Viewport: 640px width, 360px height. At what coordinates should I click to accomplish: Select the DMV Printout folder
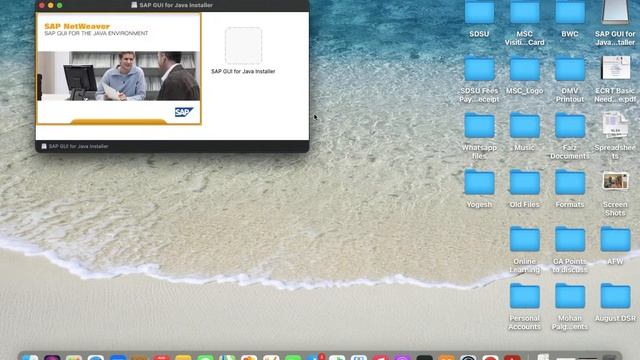(x=570, y=69)
